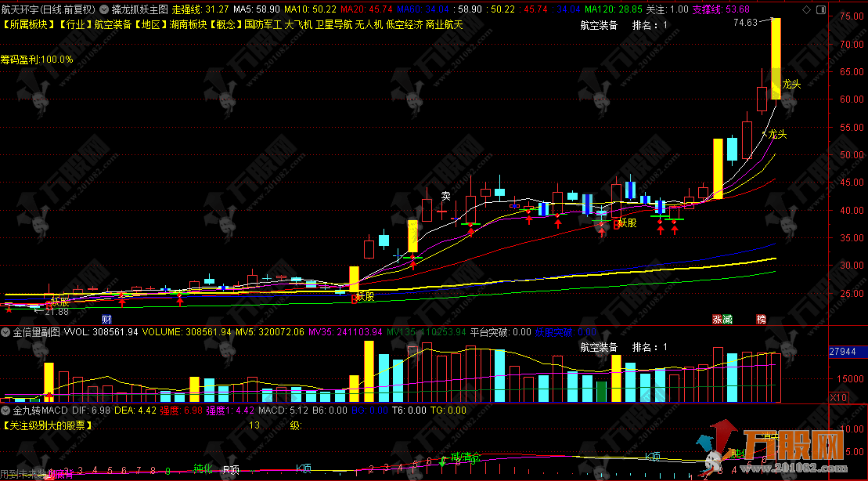Click the green 钝化 marker in MACD panel
Viewport: 868px width, 481px height.
203,469
